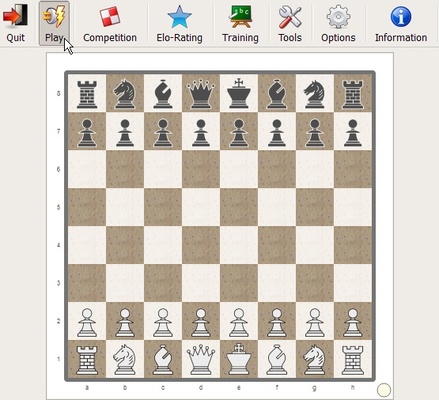Click the empty e5 square

(x=239, y=207)
